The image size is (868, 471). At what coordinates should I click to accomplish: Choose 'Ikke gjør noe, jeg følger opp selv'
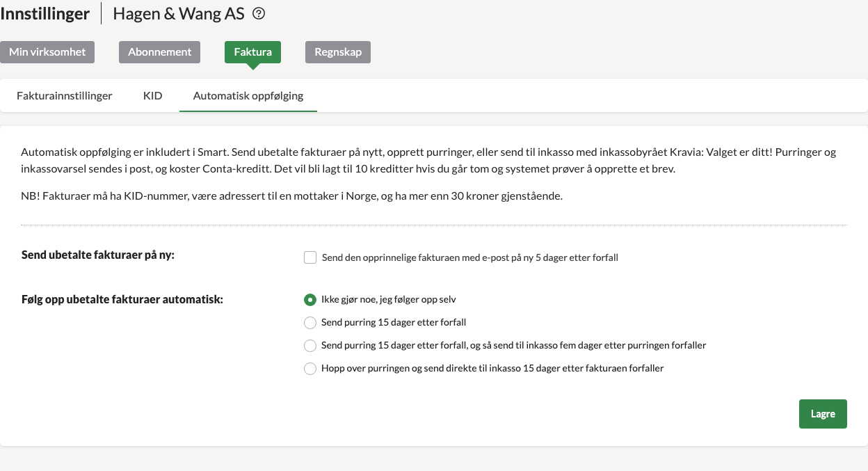point(310,300)
